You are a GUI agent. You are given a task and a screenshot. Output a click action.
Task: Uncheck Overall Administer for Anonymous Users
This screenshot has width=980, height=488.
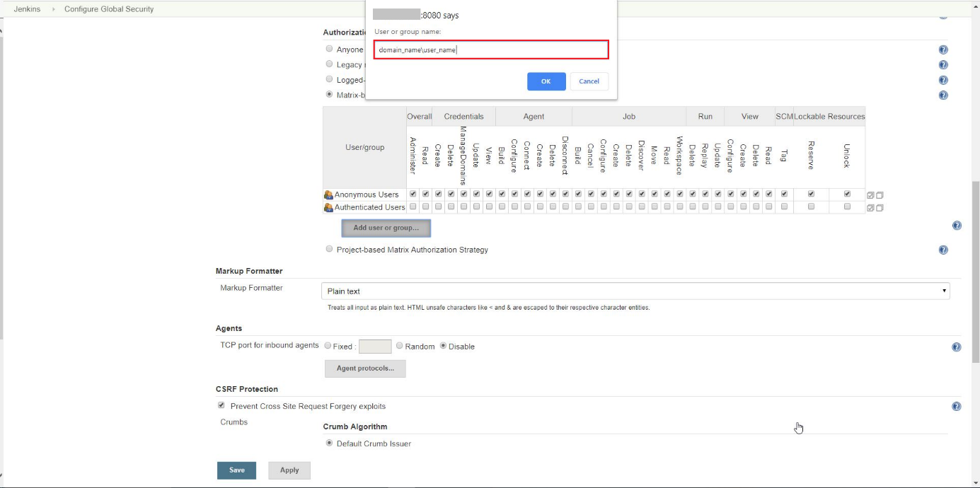pyautogui.click(x=413, y=194)
